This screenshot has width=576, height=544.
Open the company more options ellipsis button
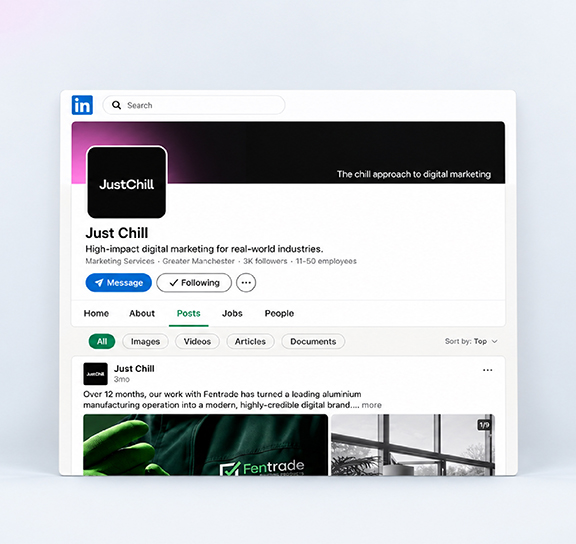[246, 282]
